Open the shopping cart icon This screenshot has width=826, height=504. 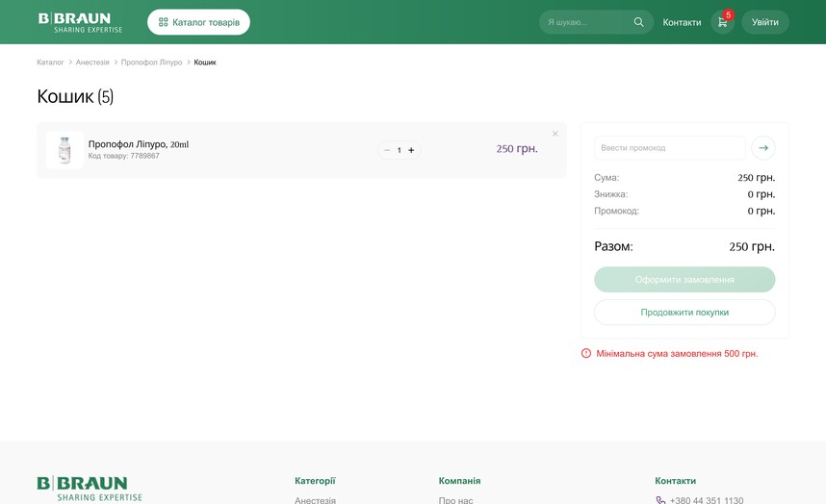[x=723, y=22]
